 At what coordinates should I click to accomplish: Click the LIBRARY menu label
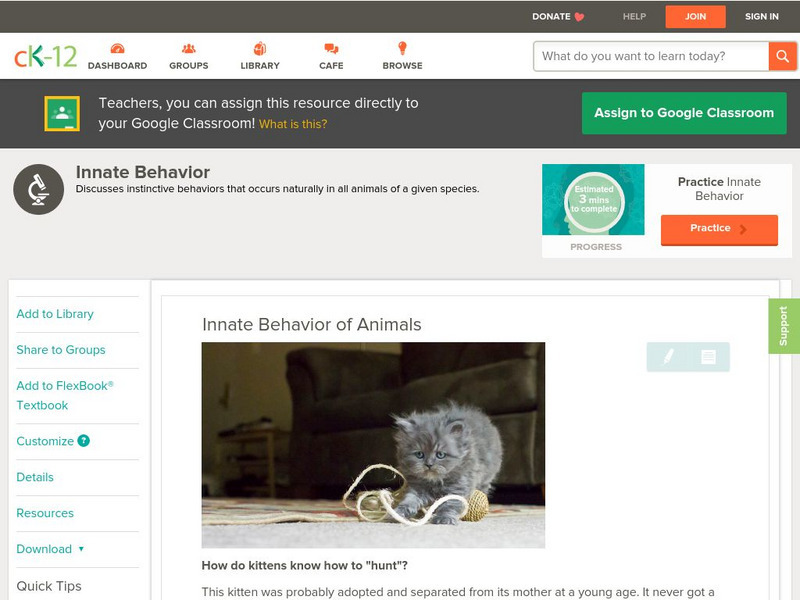260,66
